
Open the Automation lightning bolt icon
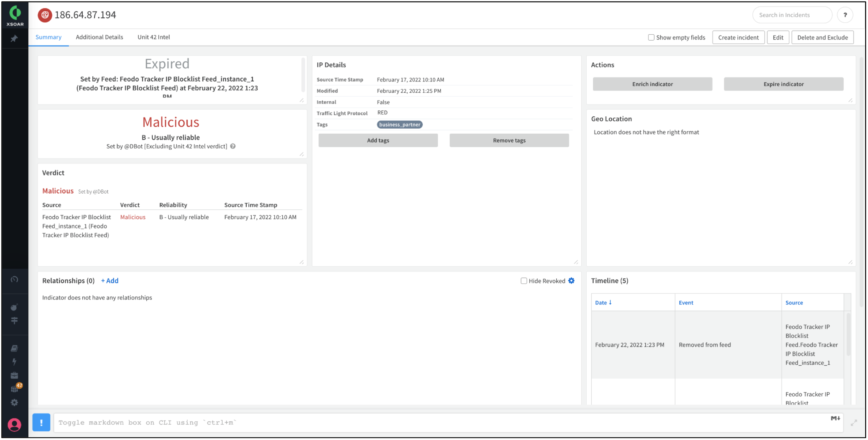click(x=14, y=362)
